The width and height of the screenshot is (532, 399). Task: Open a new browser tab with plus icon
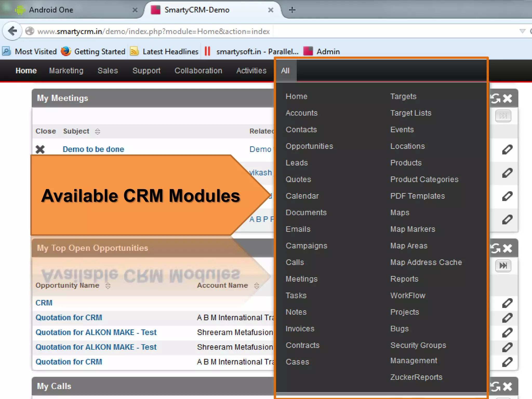coord(292,10)
